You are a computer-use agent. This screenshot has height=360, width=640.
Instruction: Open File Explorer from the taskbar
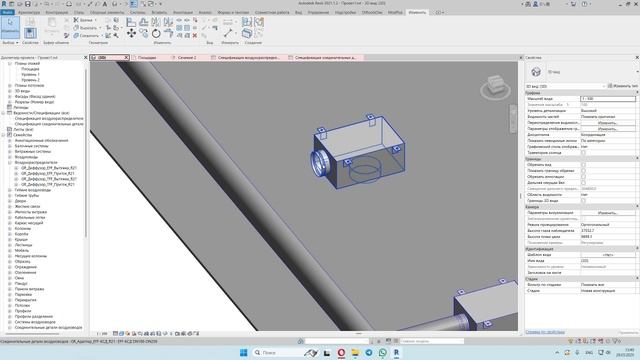tap(355, 352)
